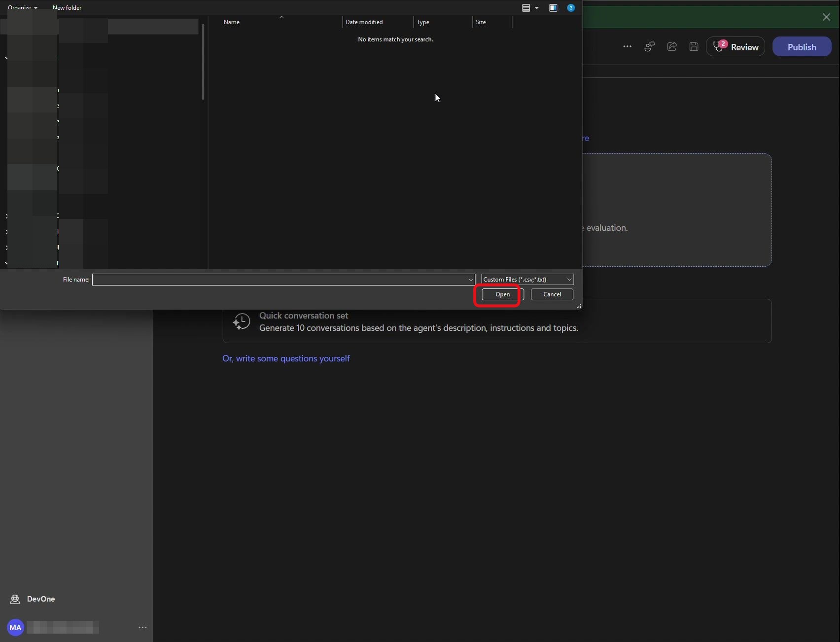Open the account ellipsis menu
840x642 pixels.
pos(142,628)
